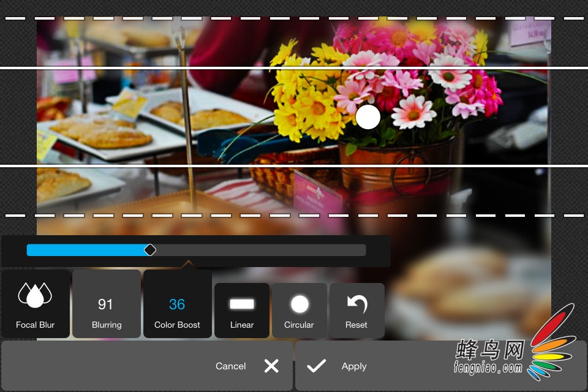Click the upper dashed blur boundary line

tap(294, 19)
